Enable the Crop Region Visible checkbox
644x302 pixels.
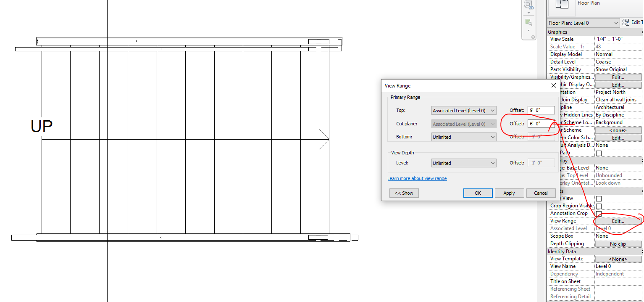point(598,206)
